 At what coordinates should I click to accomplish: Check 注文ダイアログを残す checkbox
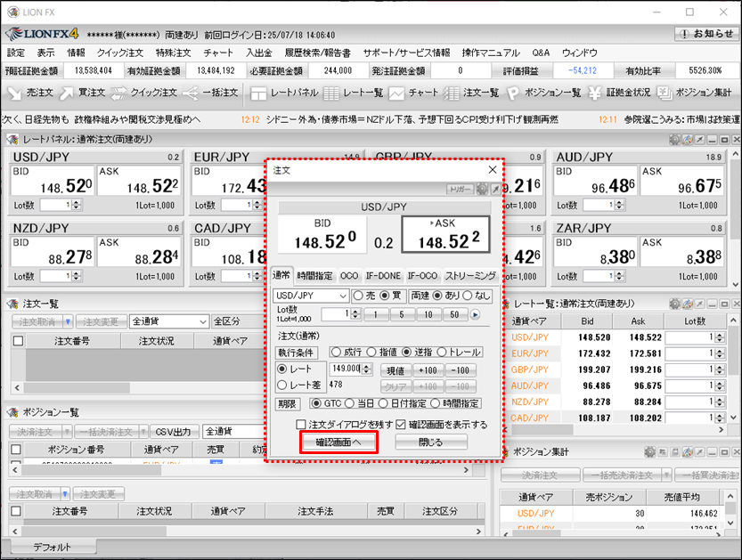[x=302, y=425]
